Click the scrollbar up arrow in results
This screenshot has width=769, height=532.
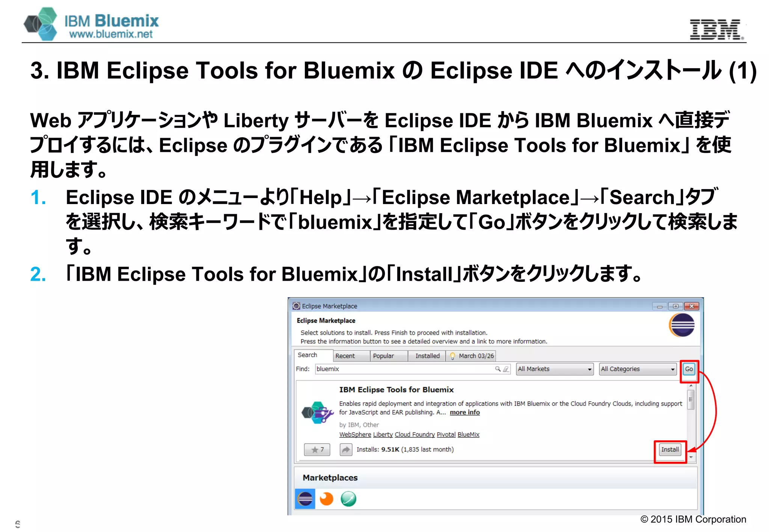coord(691,386)
